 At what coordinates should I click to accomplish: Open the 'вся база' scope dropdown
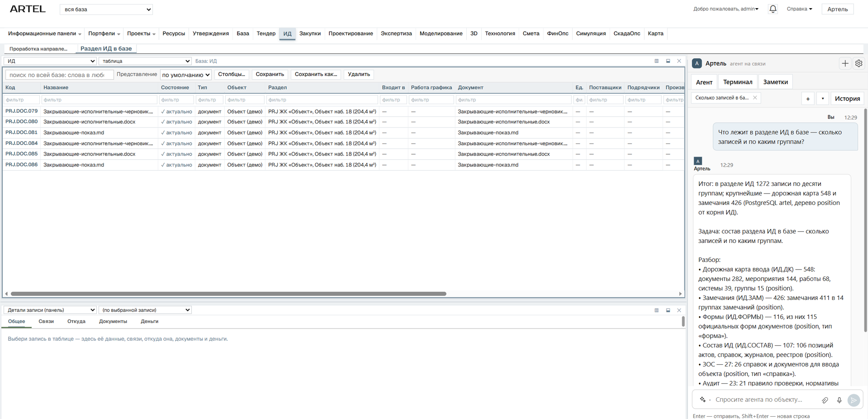(106, 10)
